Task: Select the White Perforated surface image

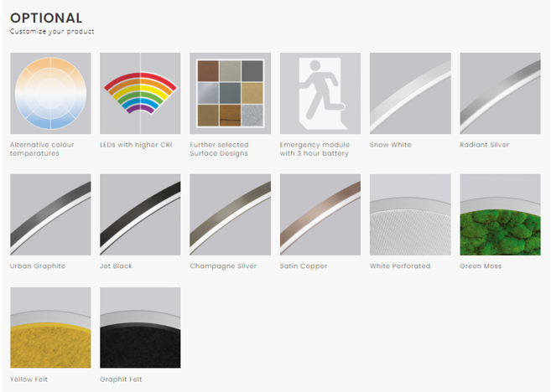Action: [x=410, y=214]
